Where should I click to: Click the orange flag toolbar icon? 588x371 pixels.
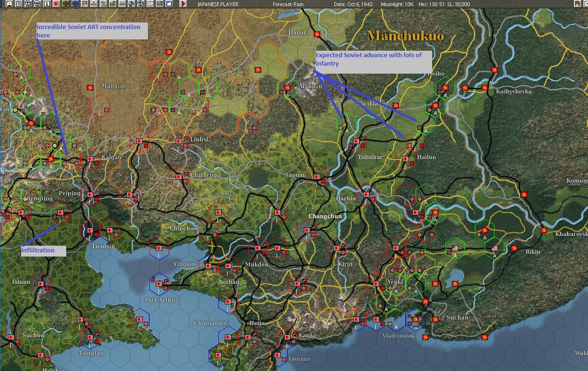coord(85,4)
